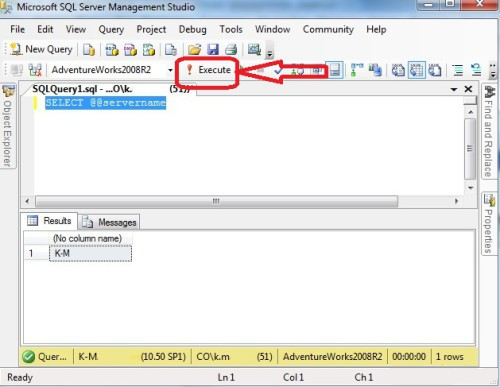Expand the Properties side panel
The image size is (500, 387).
tap(489, 224)
